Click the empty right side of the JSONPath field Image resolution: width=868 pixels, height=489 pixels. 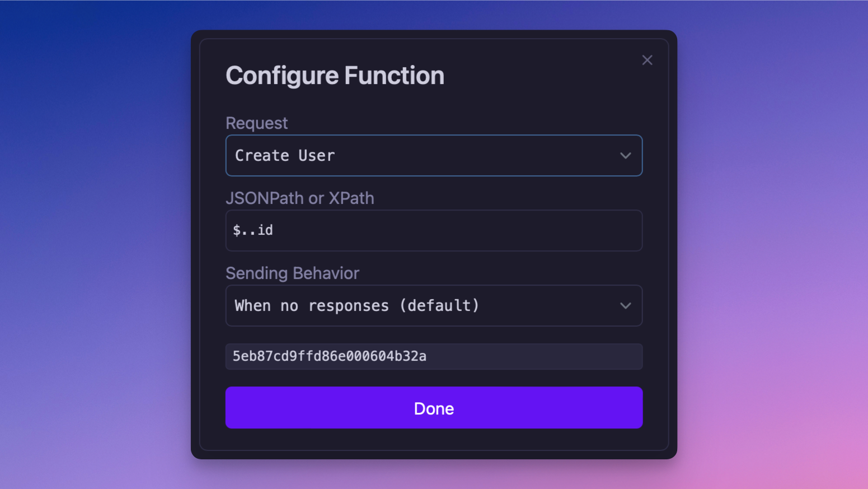532,231
